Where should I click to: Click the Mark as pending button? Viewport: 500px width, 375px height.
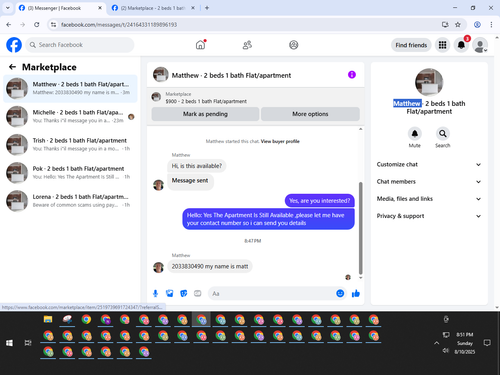coord(205,114)
